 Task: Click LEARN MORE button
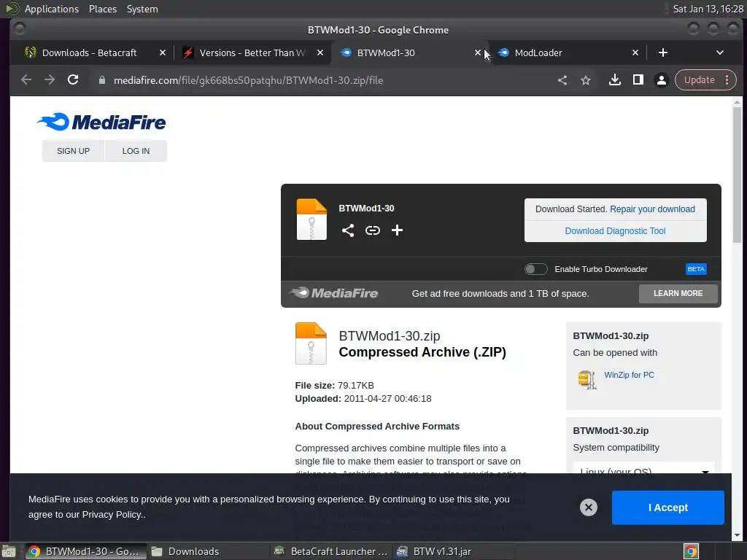click(678, 293)
